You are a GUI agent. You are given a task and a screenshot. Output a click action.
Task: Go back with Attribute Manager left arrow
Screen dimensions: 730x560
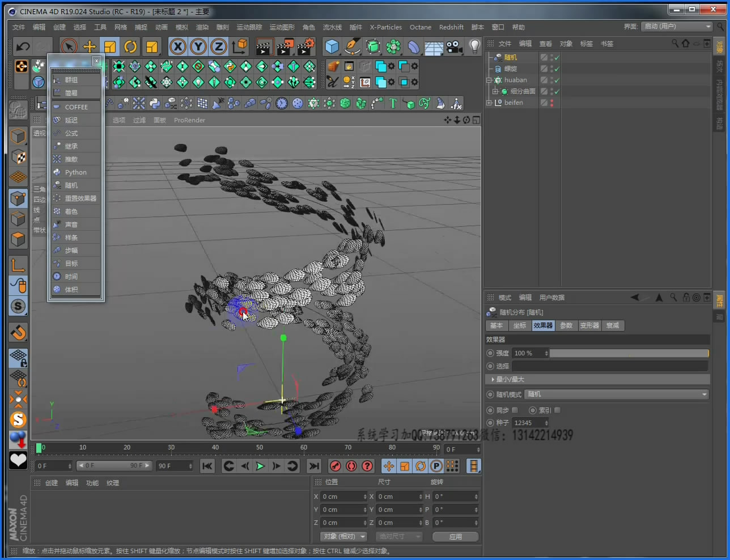[x=635, y=297]
